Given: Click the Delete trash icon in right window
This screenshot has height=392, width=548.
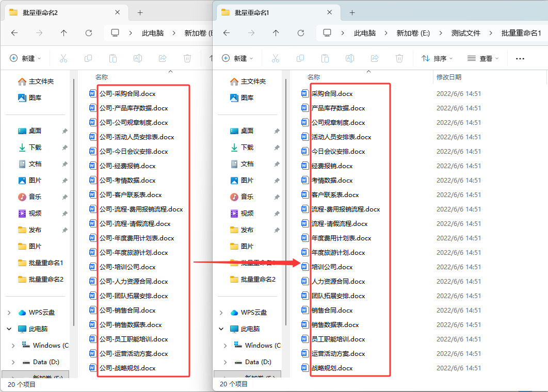Looking at the screenshot, I should point(399,58).
